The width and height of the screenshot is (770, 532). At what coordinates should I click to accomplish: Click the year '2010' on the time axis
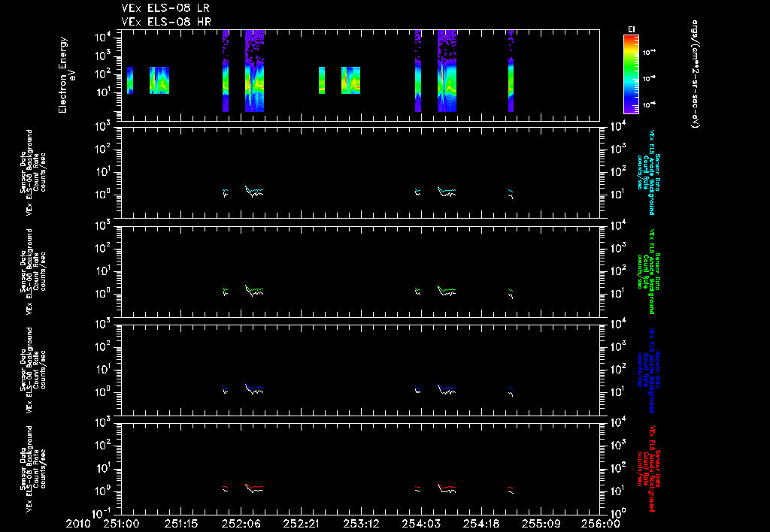click(x=78, y=524)
